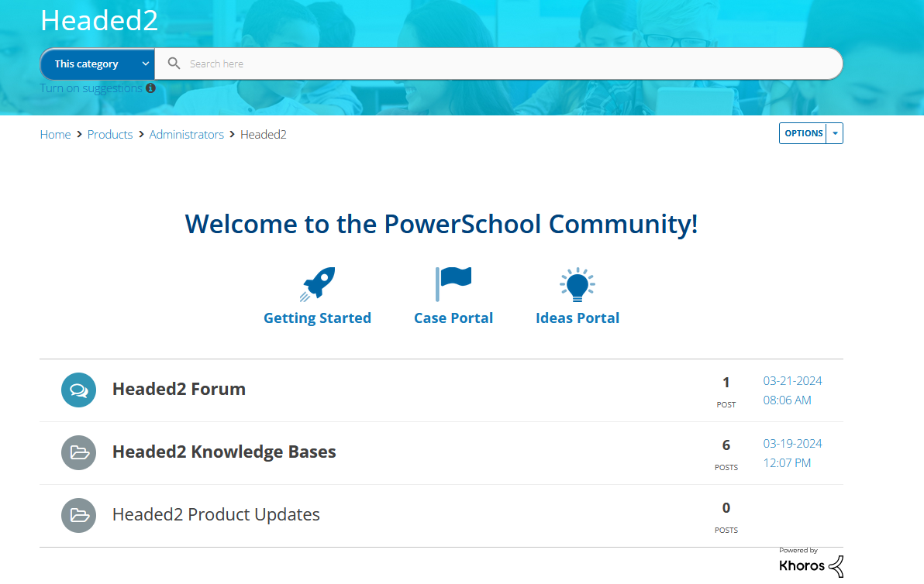Open the Ideas Portal lightbulb icon
The width and height of the screenshot is (924, 584).
(577, 283)
